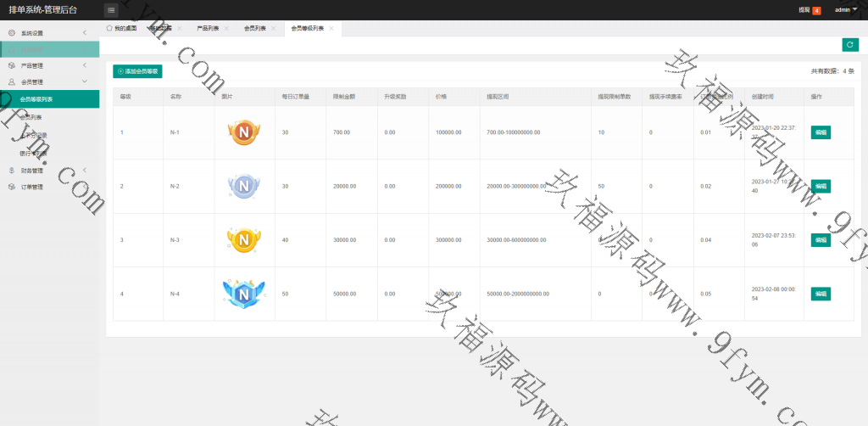Click the 财务管理 dollar icon in sidebar
The image size is (868, 426).
click(x=12, y=170)
